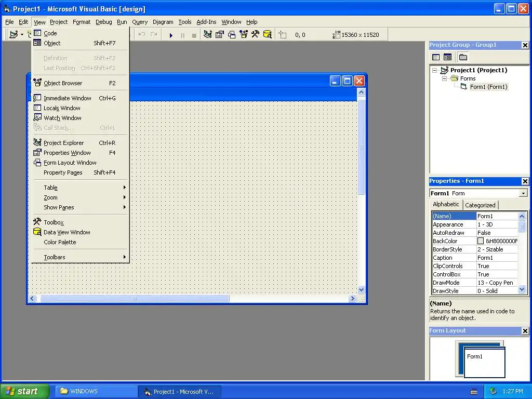532x399 pixels.
Task: Select the BorderStyle property
Action: pyautogui.click(x=475, y=249)
